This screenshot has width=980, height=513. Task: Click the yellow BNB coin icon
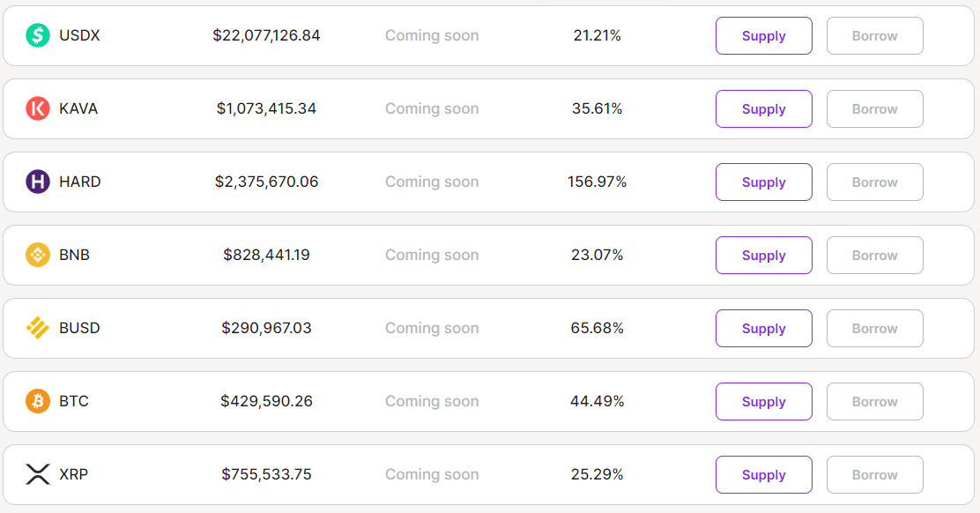[x=38, y=255]
